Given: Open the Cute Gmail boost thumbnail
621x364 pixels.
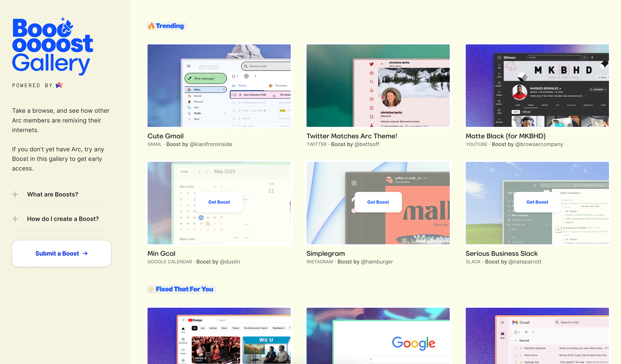Looking at the screenshot, I should [219, 85].
